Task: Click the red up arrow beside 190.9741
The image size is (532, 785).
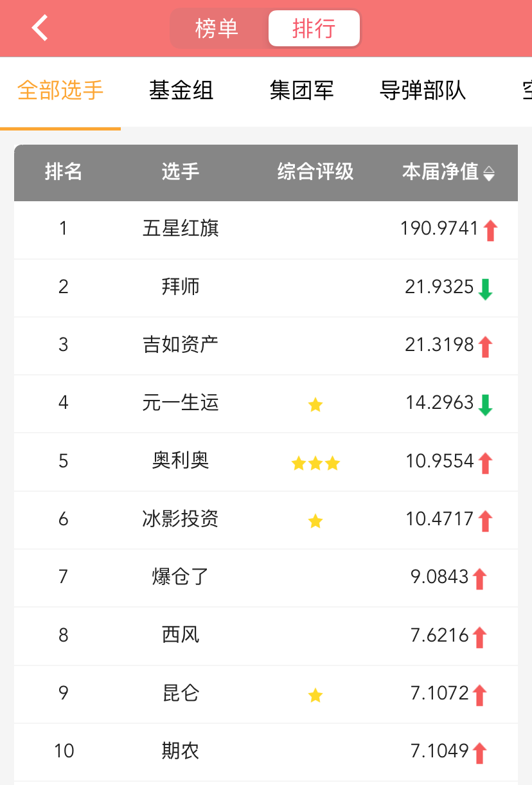Action: click(x=491, y=230)
